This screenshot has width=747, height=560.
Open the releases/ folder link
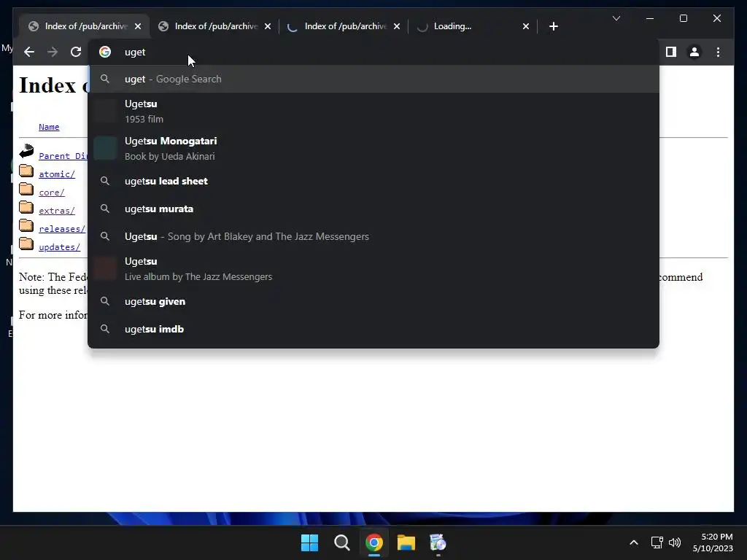(x=62, y=229)
